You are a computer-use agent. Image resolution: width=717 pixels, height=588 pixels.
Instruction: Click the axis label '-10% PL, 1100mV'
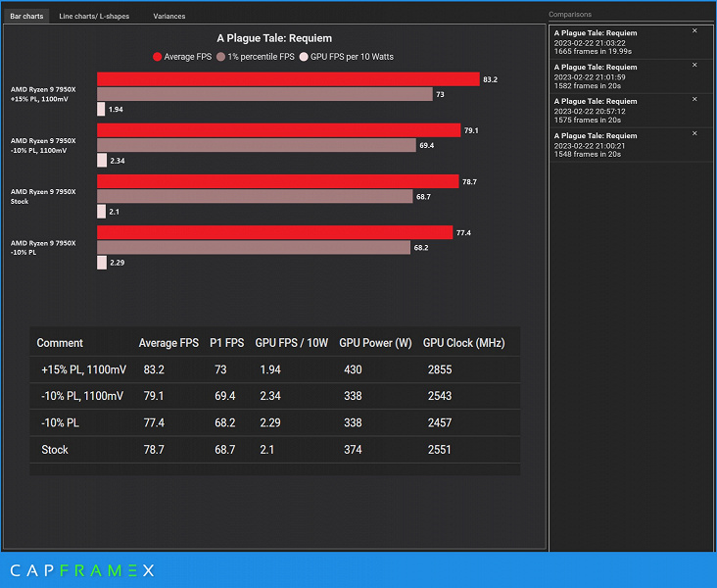click(x=39, y=150)
